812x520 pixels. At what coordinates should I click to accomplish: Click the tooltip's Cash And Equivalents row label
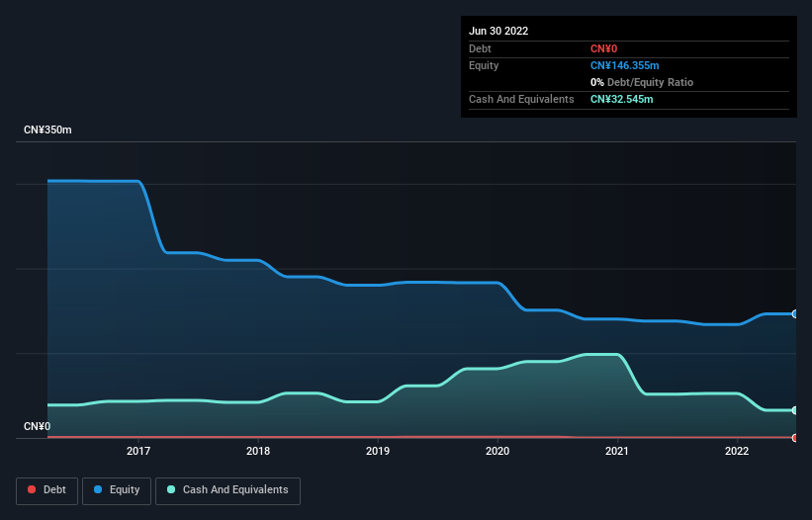coord(521,99)
